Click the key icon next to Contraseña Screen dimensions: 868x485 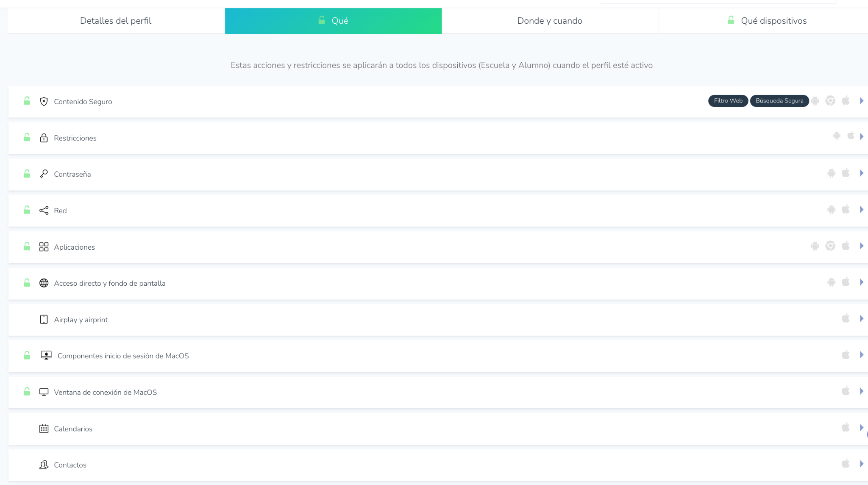[44, 174]
